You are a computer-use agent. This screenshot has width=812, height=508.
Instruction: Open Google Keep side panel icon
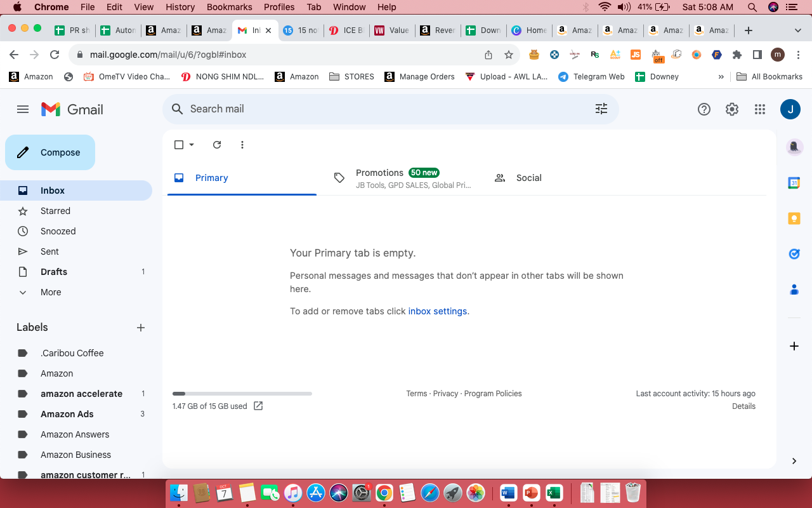[794, 218]
